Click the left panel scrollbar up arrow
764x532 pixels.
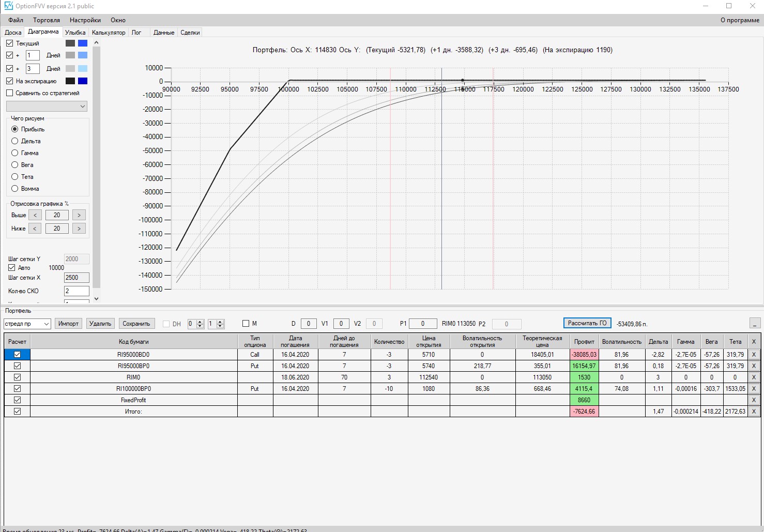tap(96, 43)
